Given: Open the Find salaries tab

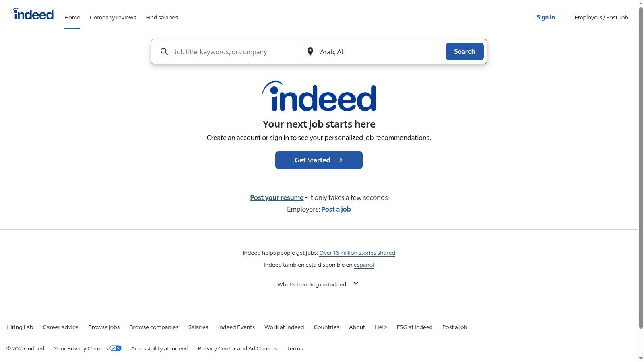Looking at the screenshot, I should pyautogui.click(x=162, y=17).
